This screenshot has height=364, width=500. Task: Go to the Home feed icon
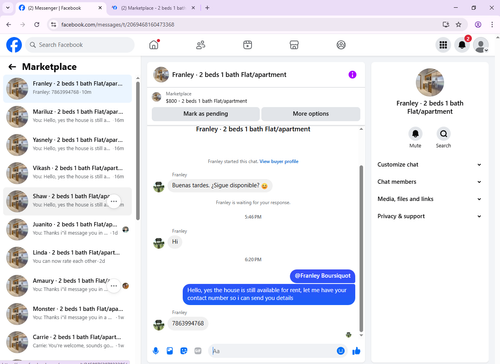[154, 45]
